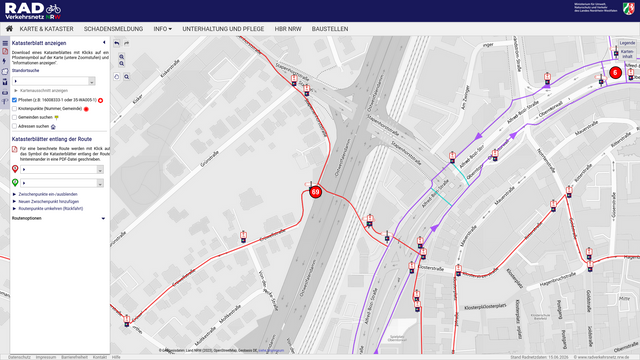Screen dimensions: 640x360
Task: Expand the Routenoptionen section arrow
Action: click(x=103, y=218)
